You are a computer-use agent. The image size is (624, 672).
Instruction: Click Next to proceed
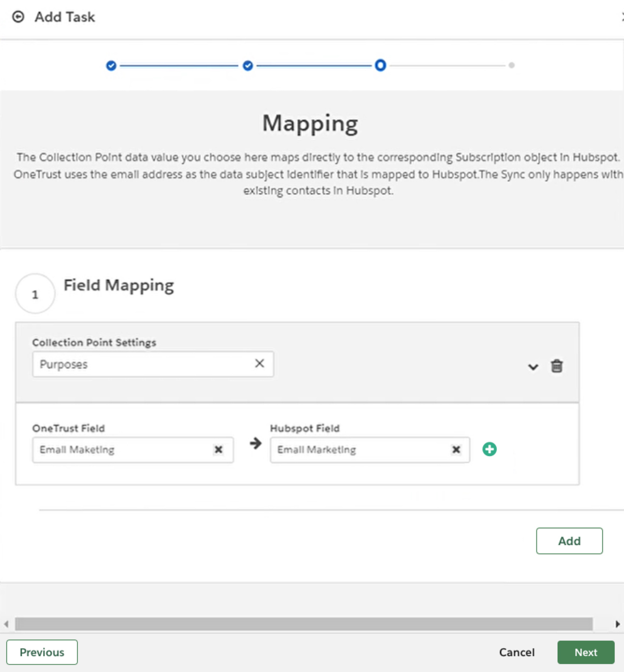coord(586,652)
